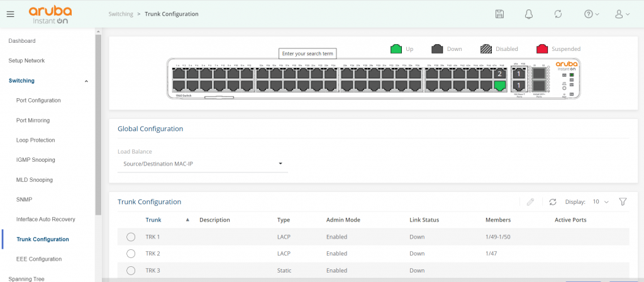Open Loop Protection page
644x282 pixels.
click(35, 140)
